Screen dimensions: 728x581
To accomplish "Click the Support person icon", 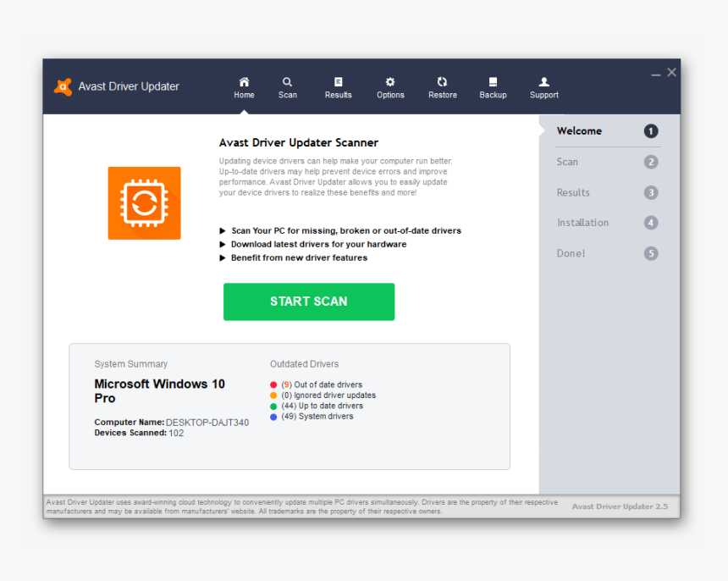I will tap(544, 82).
